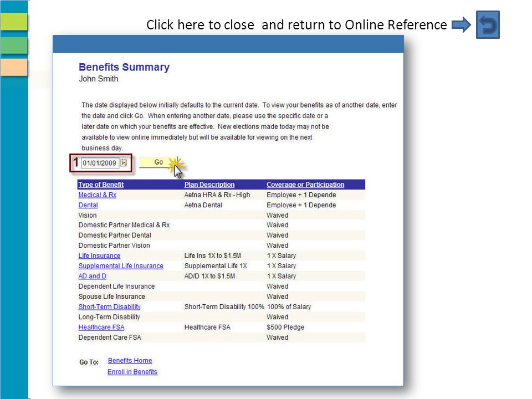The height and width of the screenshot is (399, 532).
Task: Click Short-Term Disability 100% plan text
Action: pyautogui.click(x=224, y=306)
